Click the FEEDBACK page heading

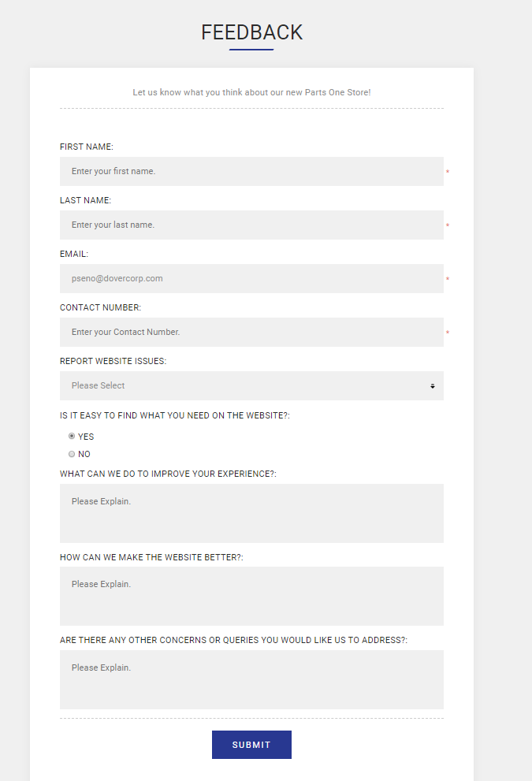tap(251, 32)
